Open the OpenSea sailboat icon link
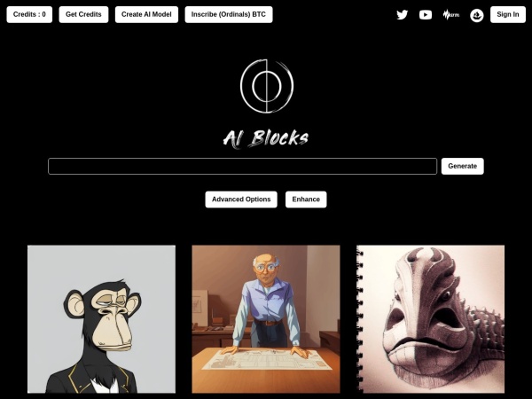This screenshot has height=399, width=532. pyautogui.click(x=477, y=15)
